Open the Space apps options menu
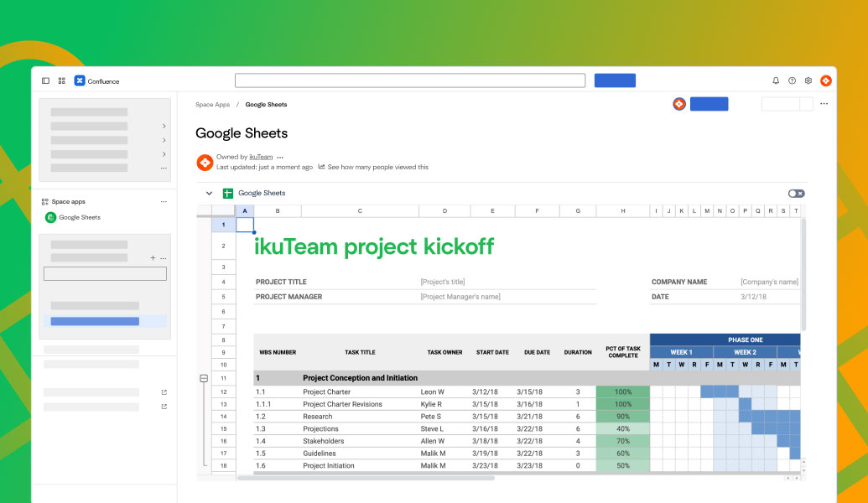Screen dimensions: 868x503 164,201
